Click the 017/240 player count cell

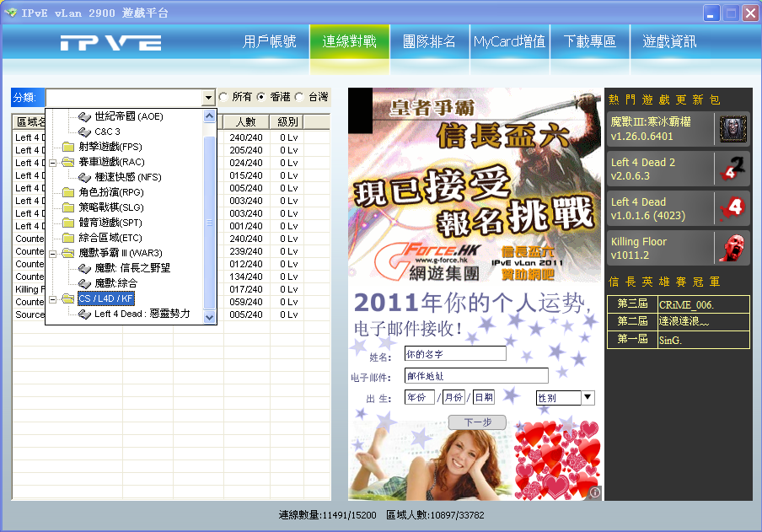246,289
